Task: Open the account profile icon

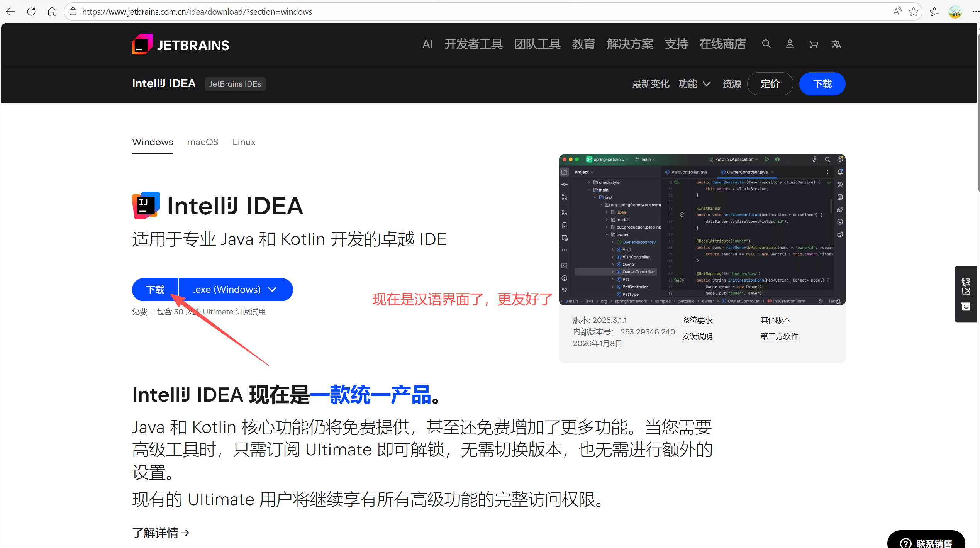Action: tap(790, 44)
